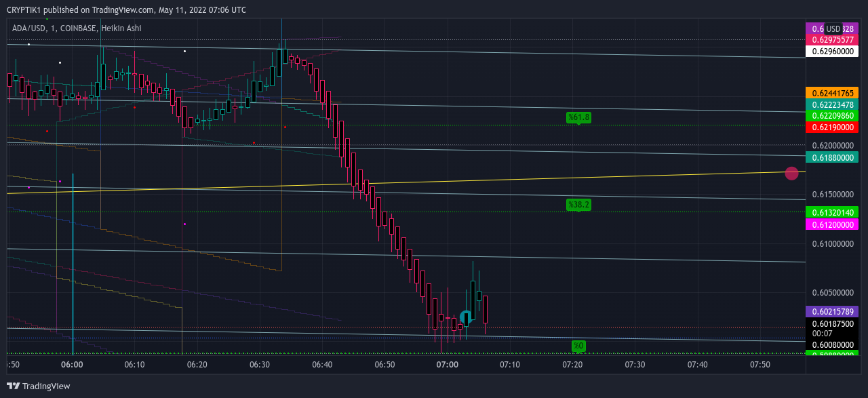
Task: Click the 0.61880000 teal price label
Action: (x=832, y=157)
